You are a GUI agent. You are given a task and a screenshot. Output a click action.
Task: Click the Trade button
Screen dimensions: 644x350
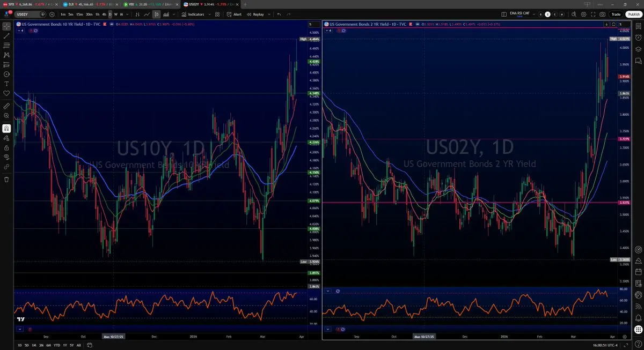click(616, 14)
